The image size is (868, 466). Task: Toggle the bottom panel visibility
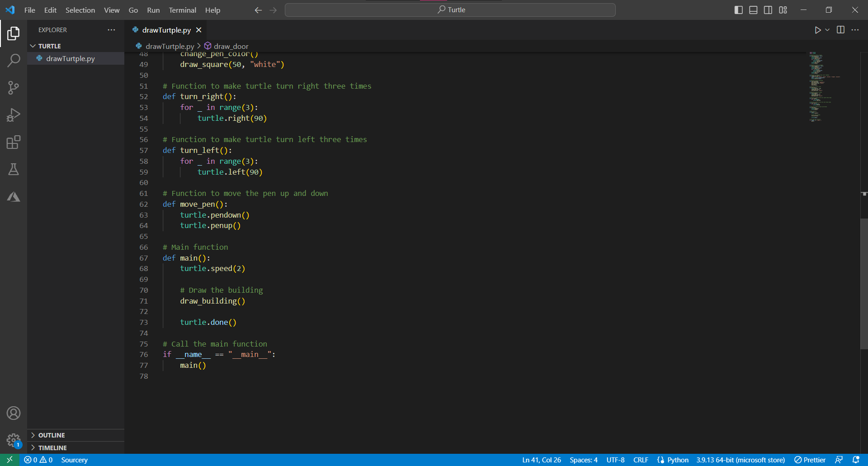pos(753,10)
